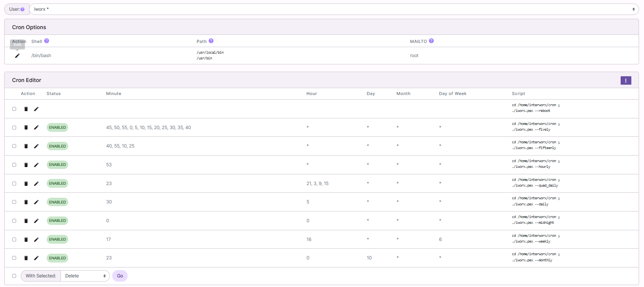Viewport: 644px width, 287px height.
Task: Toggle the select-all checkbox near With Selected
Action: coord(14,276)
